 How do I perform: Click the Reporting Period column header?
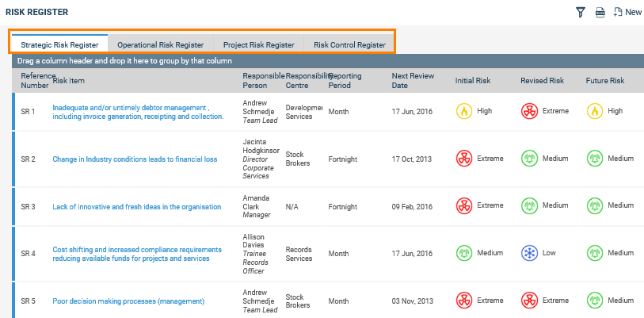click(345, 80)
